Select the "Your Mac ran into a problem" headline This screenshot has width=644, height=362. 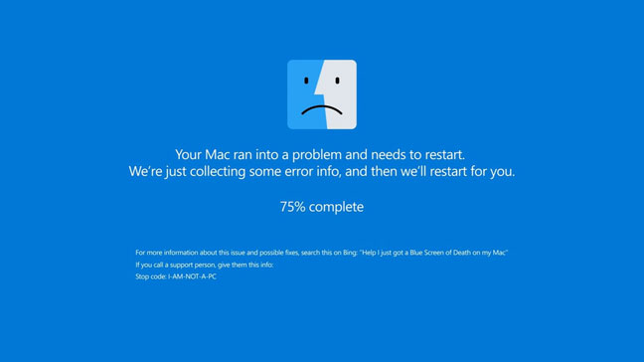coord(320,155)
